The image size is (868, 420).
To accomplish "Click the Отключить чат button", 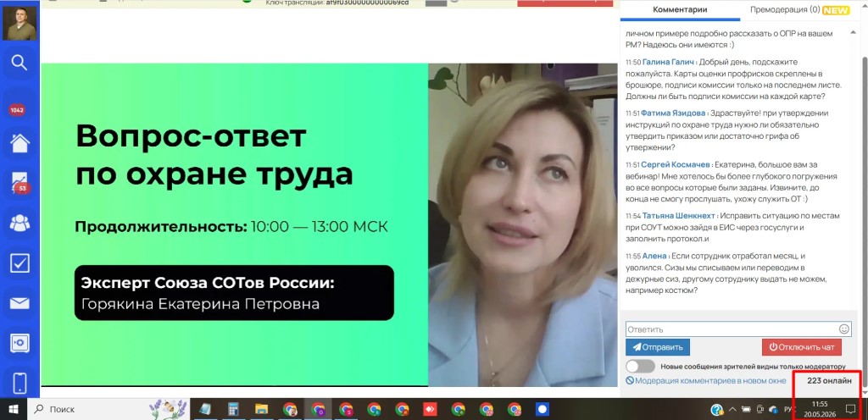I will 802,347.
